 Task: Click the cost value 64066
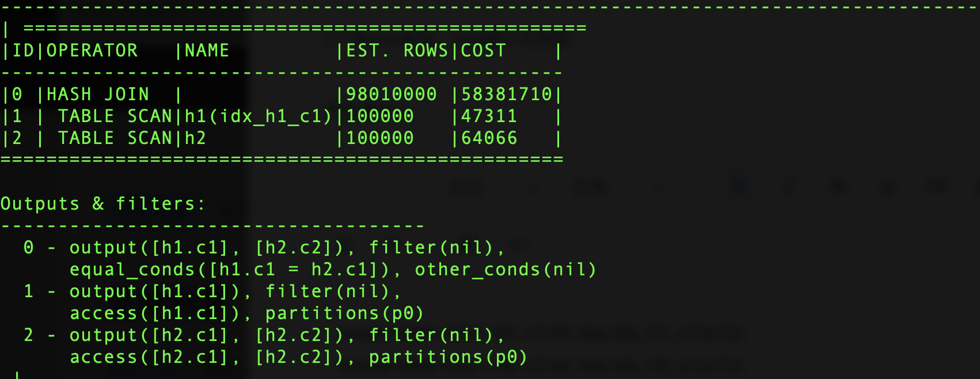[489, 138]
